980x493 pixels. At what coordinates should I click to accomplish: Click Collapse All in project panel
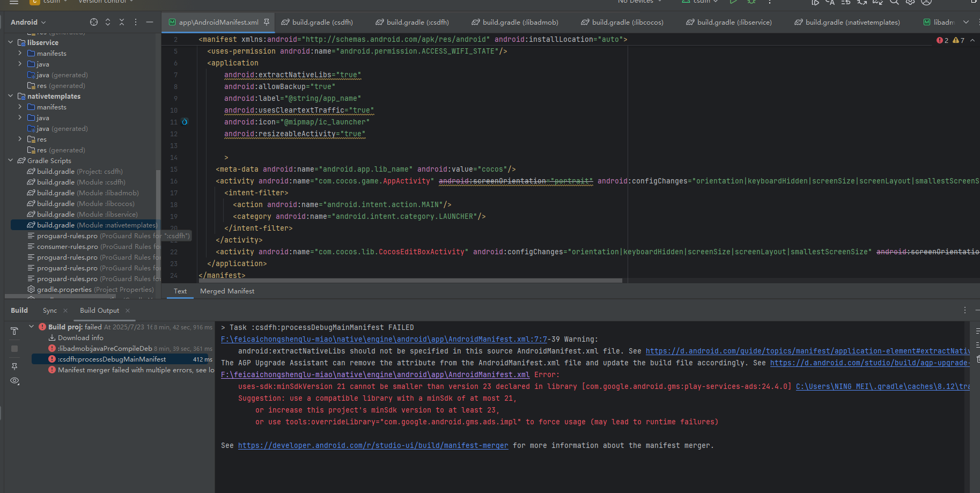coord(122,22)
